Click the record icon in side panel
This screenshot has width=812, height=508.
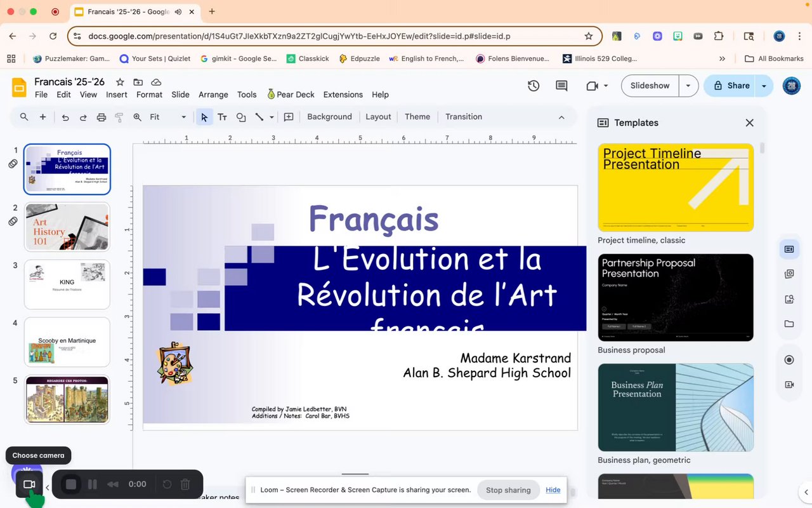789,360
